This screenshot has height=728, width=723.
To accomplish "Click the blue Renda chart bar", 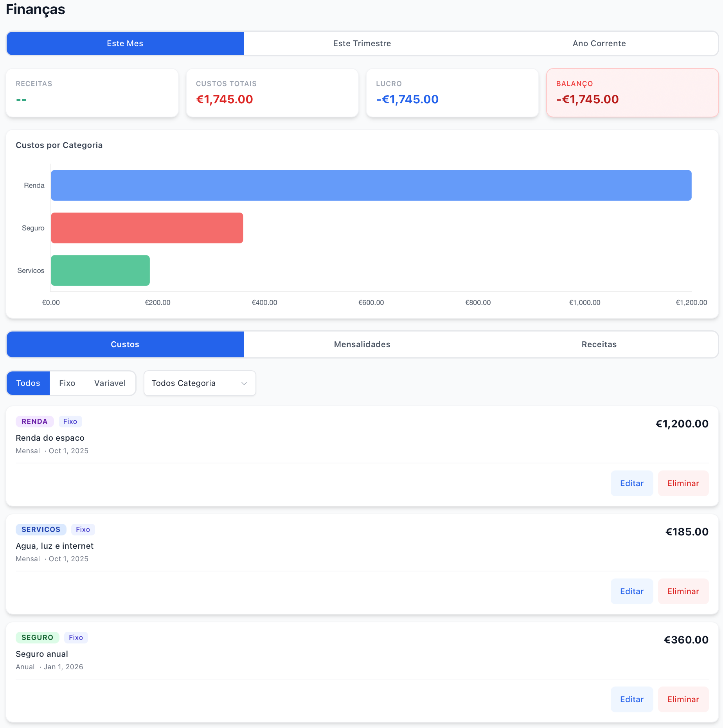I will [x=371, y=186].
